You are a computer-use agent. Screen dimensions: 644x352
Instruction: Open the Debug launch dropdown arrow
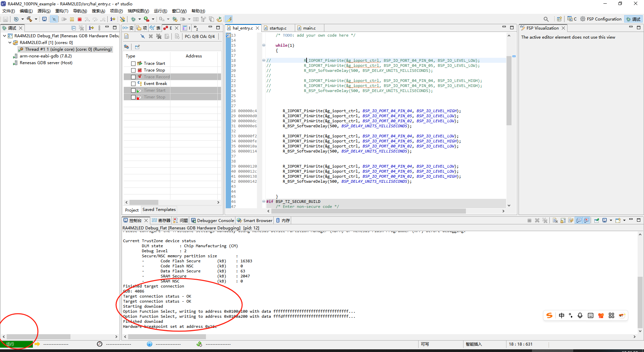(140, 19)
